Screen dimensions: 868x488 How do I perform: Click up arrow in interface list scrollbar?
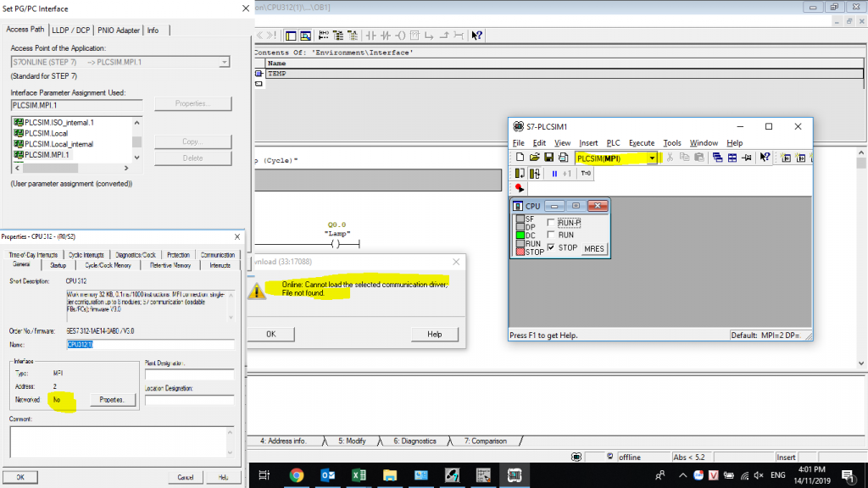(x=136, y=122)
